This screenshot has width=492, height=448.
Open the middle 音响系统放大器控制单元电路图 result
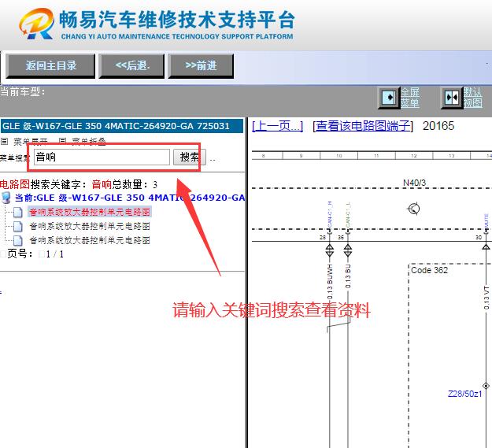90,226
